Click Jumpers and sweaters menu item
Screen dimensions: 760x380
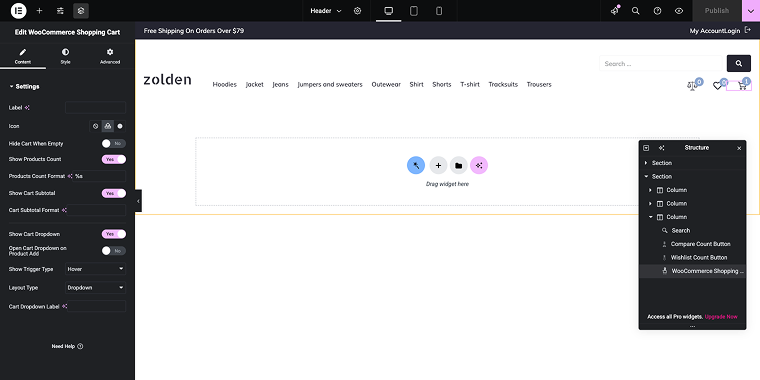[330, 84]
